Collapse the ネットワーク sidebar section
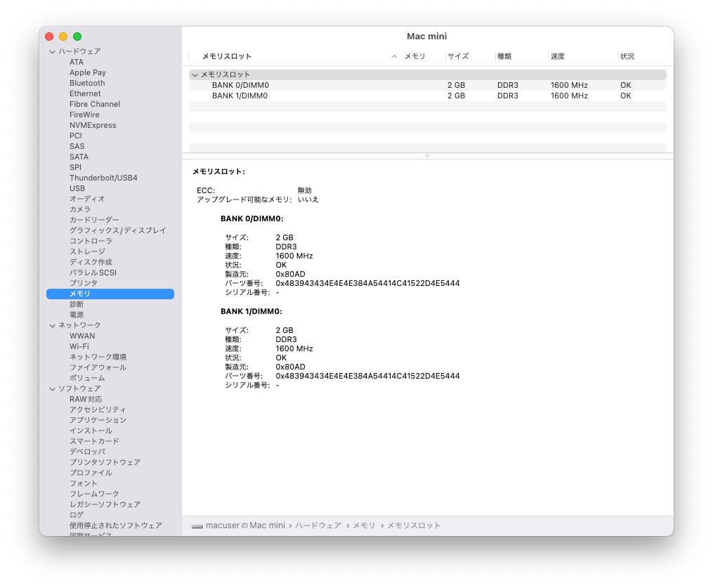Image resolution: width=713 pixels, height=588 pixels. [x=52, y=325]
